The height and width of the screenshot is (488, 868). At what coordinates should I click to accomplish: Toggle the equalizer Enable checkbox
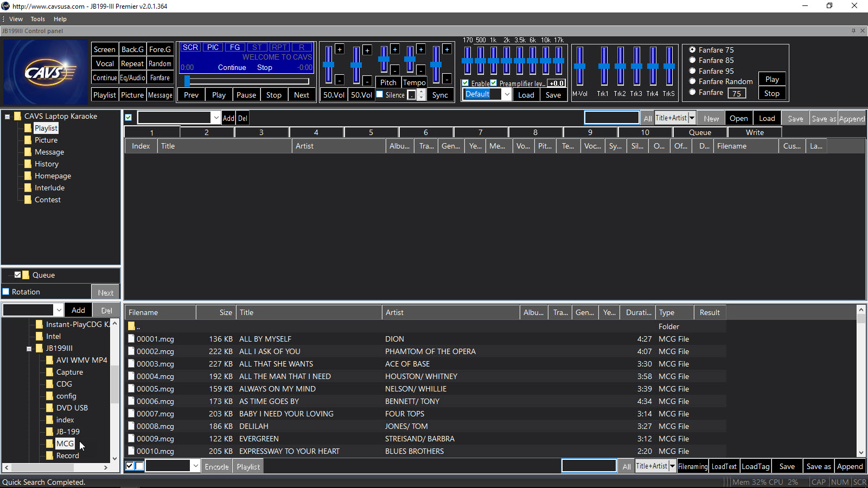[x=465, y=83]
